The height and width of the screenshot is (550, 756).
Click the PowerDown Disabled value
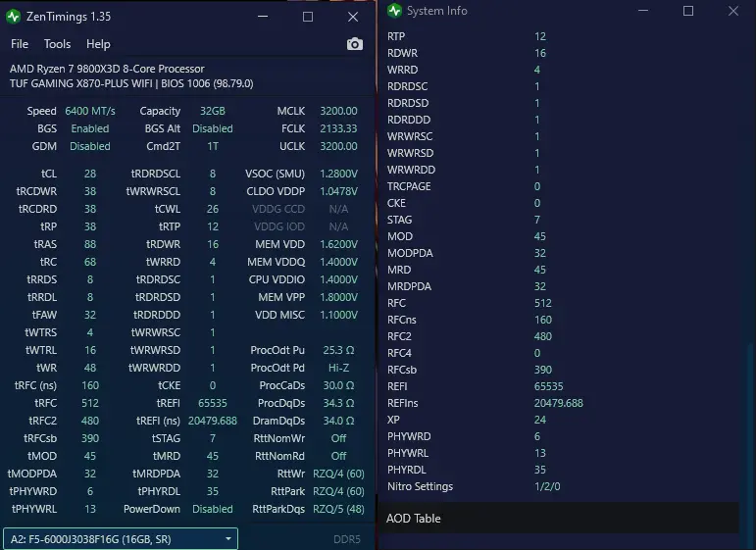tap(213, 509)
